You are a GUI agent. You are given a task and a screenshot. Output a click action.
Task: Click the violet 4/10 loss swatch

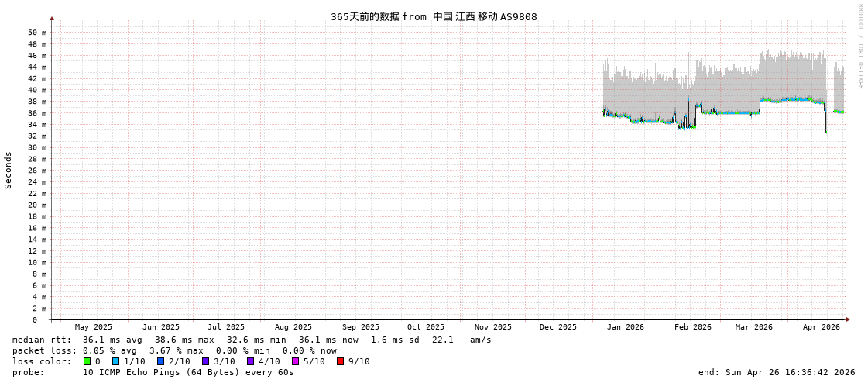pos(251,361)
